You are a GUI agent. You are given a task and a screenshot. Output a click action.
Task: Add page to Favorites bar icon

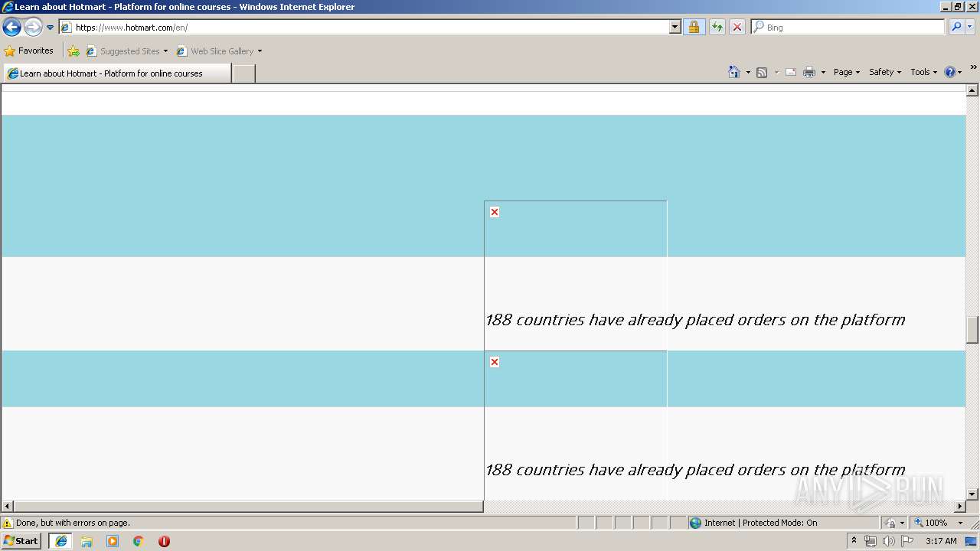click(x=73, y=51)
